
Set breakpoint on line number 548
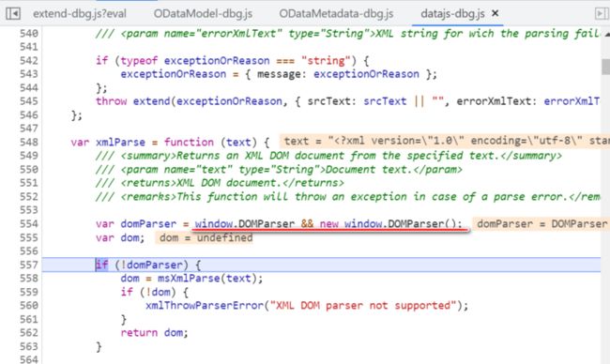(x=29, y=143)
